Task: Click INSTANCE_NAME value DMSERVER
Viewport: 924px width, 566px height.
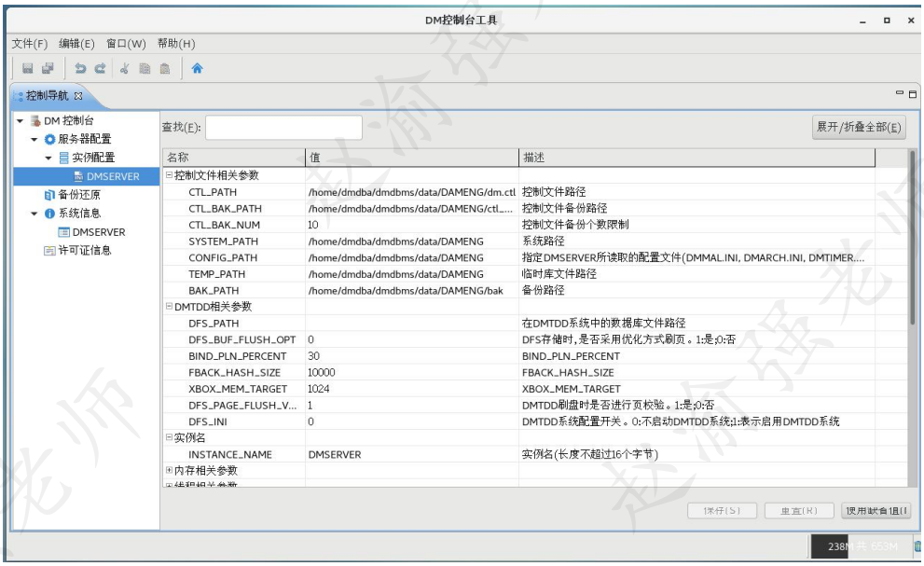Action: tap(335, 454)
